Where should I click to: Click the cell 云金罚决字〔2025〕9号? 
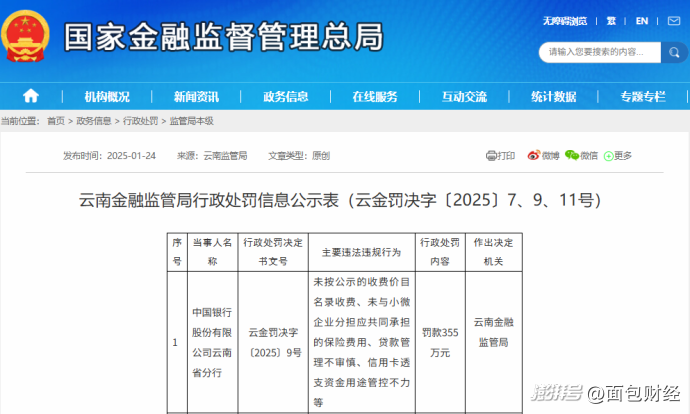click(x=273, y=342)
